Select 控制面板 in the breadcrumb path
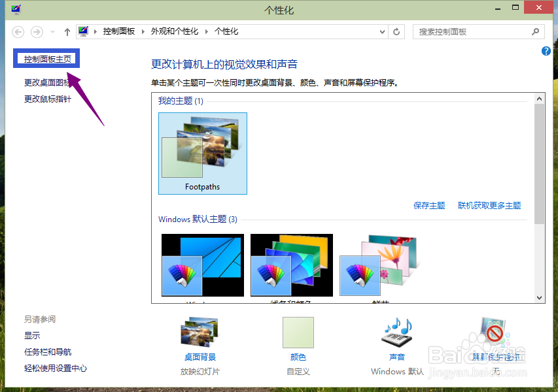The height and width of the screenshot is (392, 558). (119, 31)
